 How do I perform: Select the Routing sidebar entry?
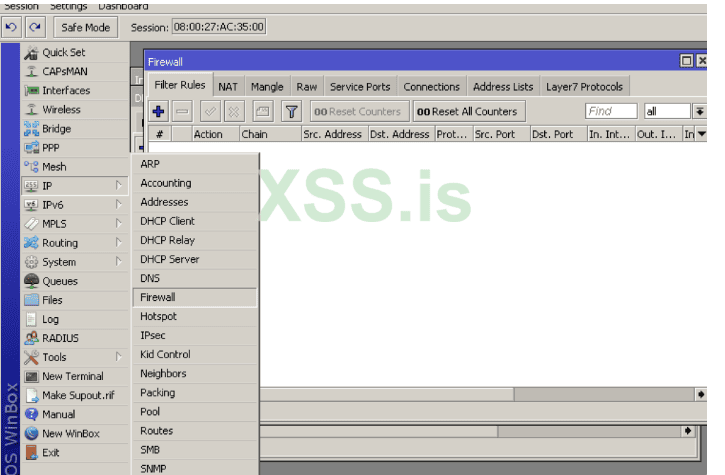pos(75,243)
